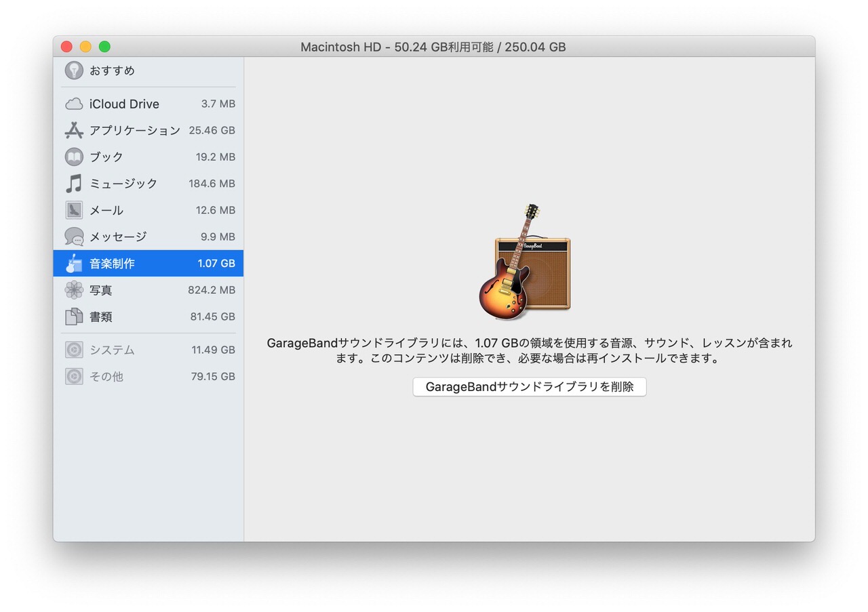
Task: Click the 79.15 GB size value
Action: tap(213, 376)
